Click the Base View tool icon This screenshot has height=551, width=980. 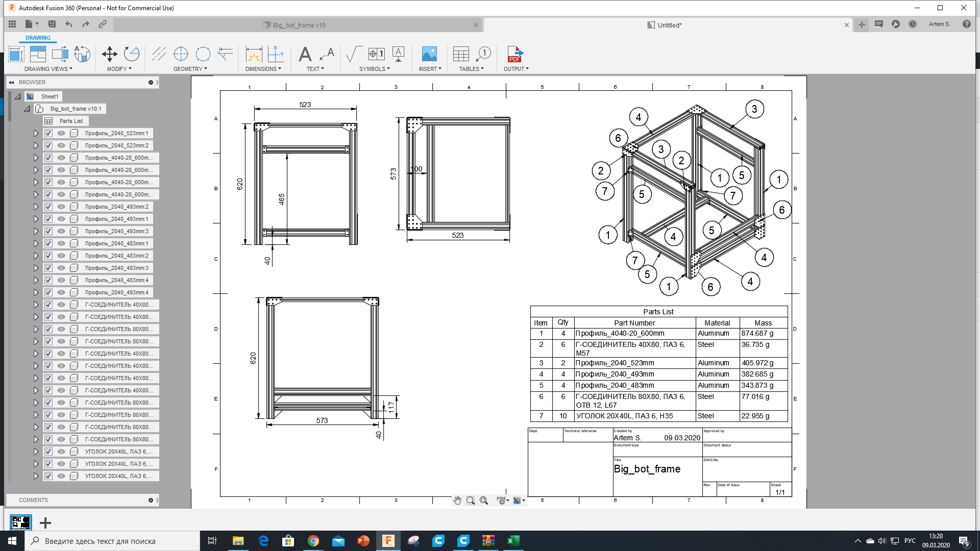click(x=16, y=54)
